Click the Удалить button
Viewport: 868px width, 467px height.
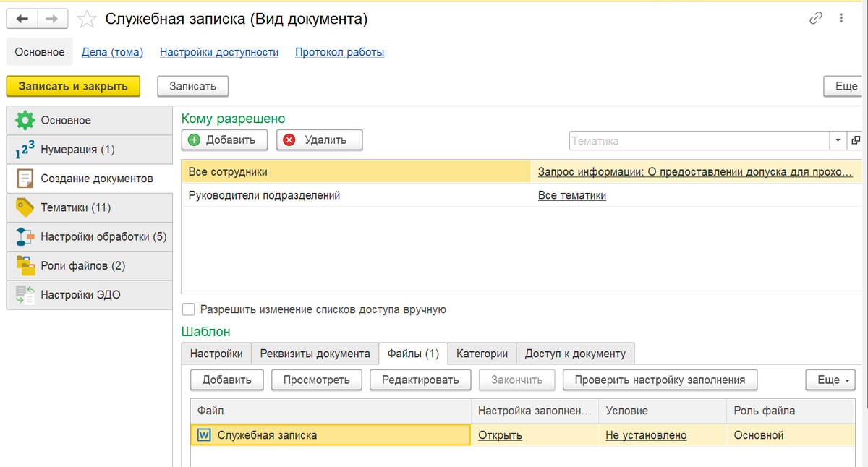319,140
